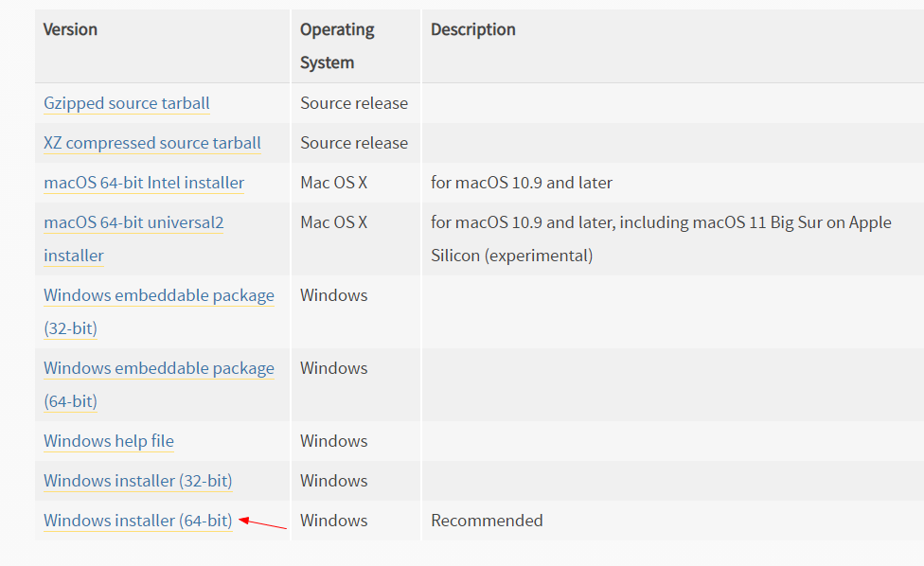The image size is (924, 566).
Task: Select the macOS 64-bit Intel installer link
Action: click(x=144, y=183)
